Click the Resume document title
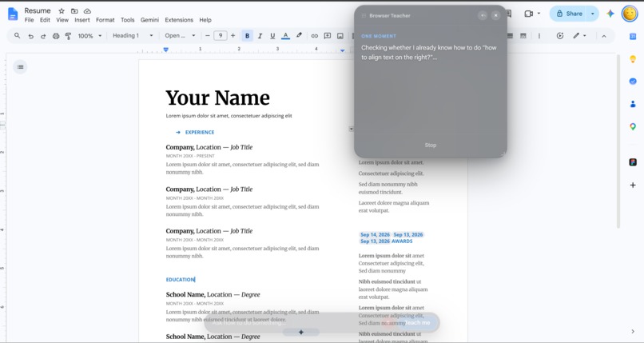This screenshot has width=644, height=343. click(x=38, y=10)
